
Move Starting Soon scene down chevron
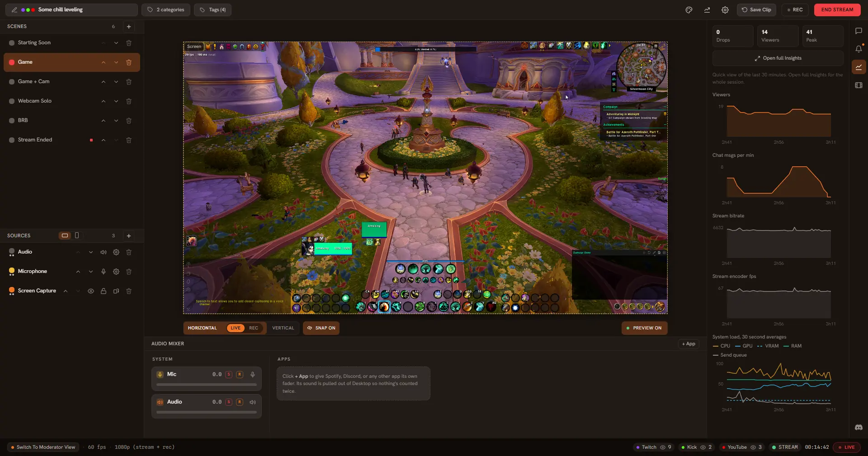click(116, 43)
